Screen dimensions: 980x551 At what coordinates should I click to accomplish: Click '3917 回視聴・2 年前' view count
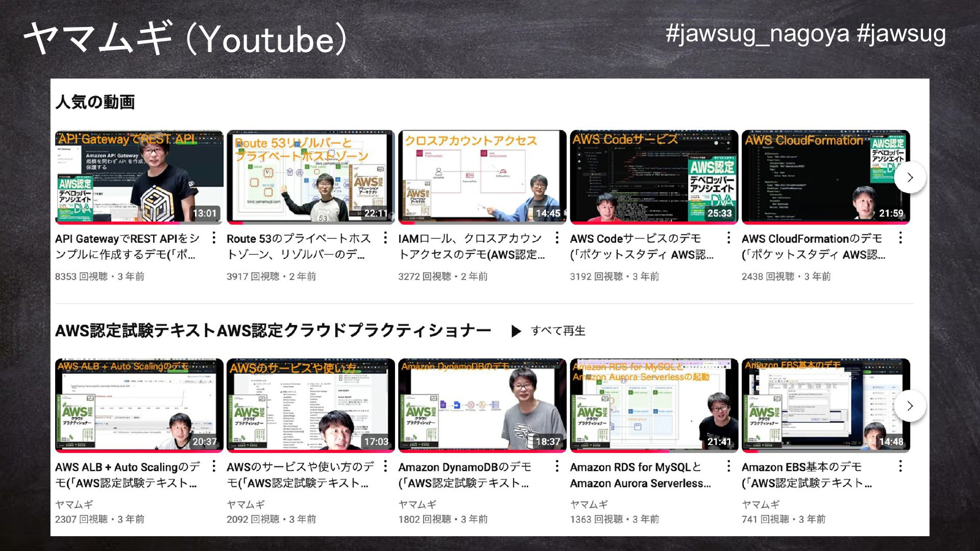271,277
